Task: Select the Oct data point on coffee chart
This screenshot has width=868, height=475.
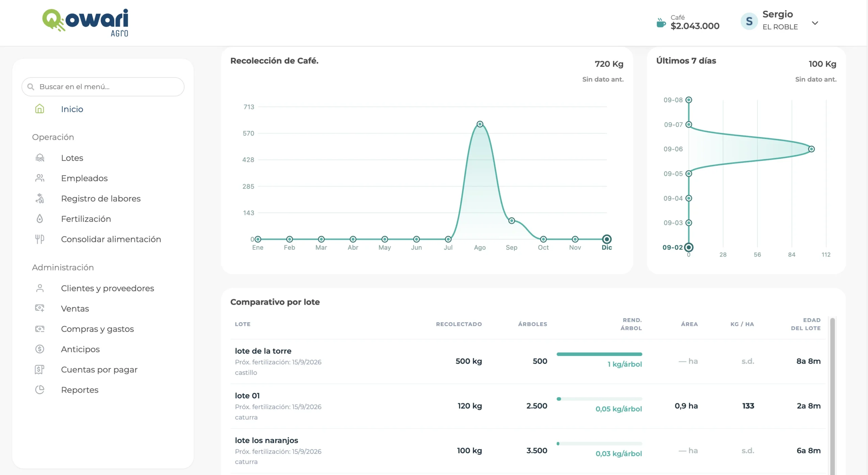Action: (543, 239)
